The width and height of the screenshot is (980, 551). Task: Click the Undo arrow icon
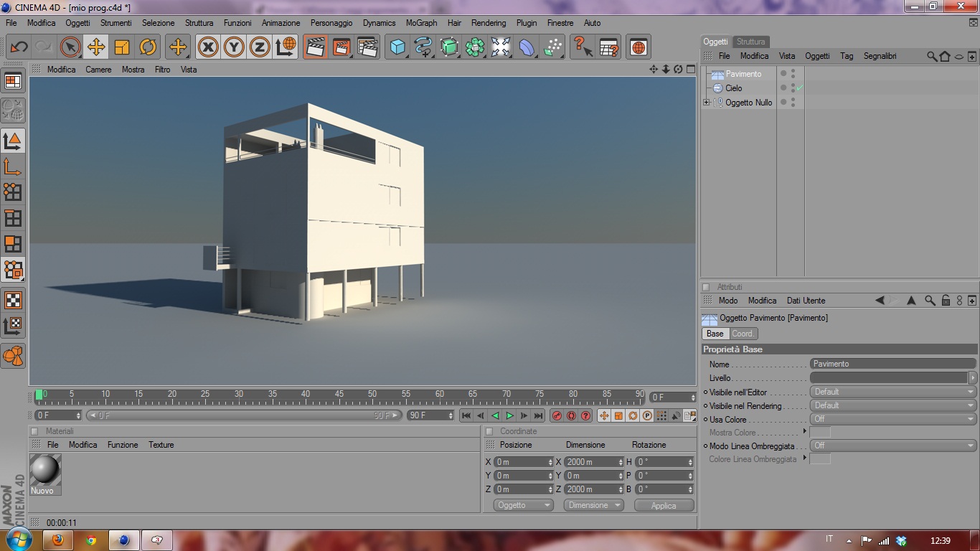coord(19,47)
